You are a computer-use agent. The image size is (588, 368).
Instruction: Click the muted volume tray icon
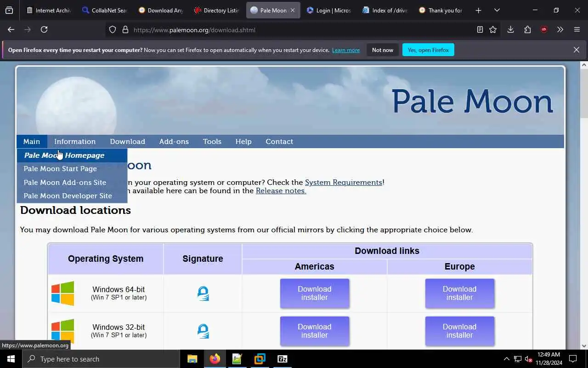point(528,359)
